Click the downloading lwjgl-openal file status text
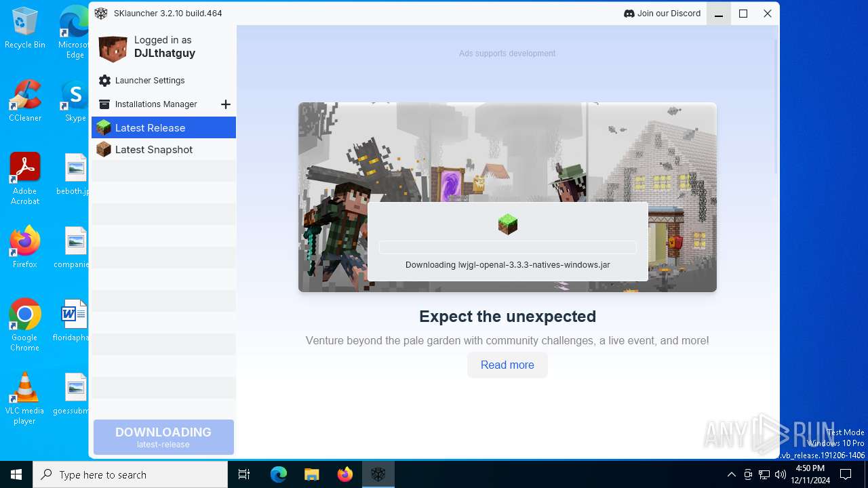 pyautogui.click(x=507, y=265)
